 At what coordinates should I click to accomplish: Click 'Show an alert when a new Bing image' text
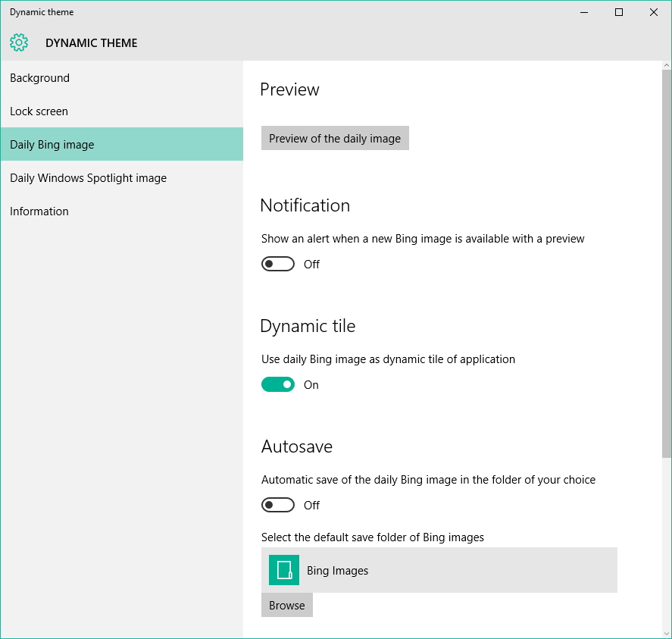coord(423,239)
